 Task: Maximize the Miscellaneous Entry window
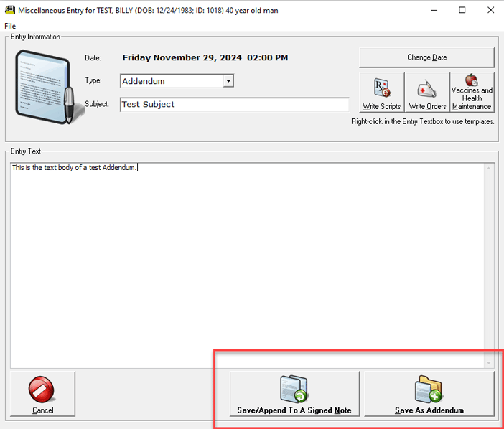[x=462, y=10]
